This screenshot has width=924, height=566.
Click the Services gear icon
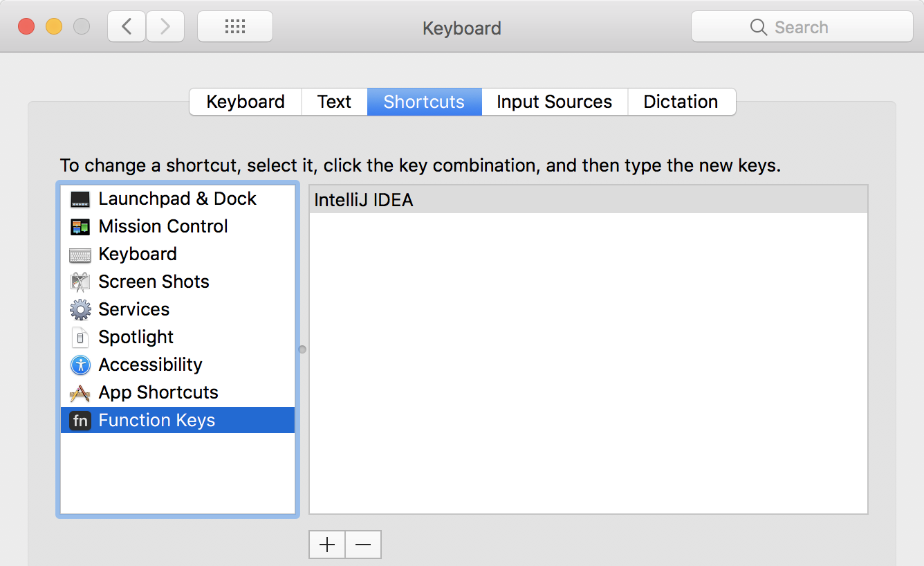click(x=80, y=310)
